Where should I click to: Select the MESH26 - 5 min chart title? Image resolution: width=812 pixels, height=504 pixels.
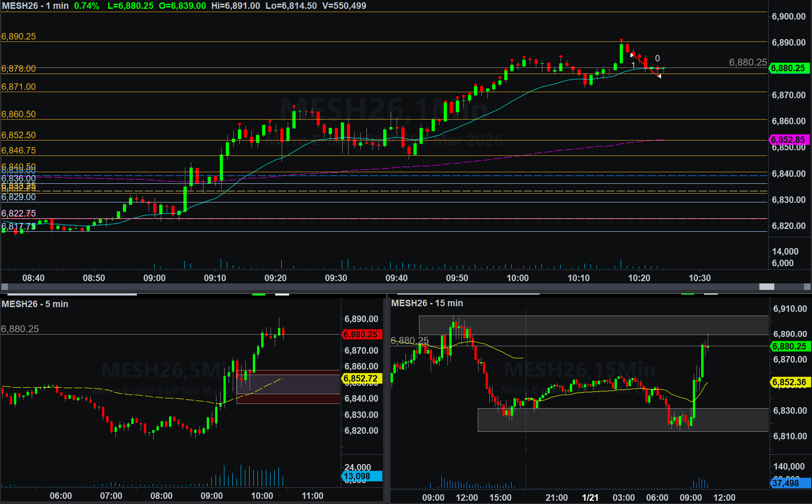click(x=35, y=304)
